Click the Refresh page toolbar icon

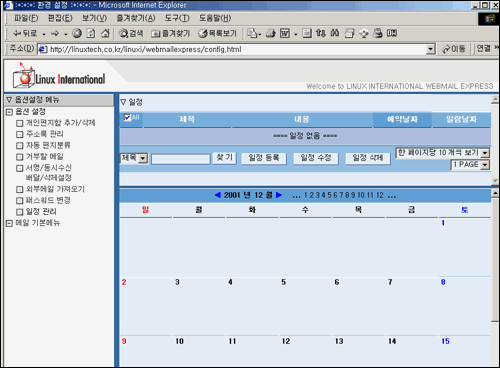[x=91, y=33]
